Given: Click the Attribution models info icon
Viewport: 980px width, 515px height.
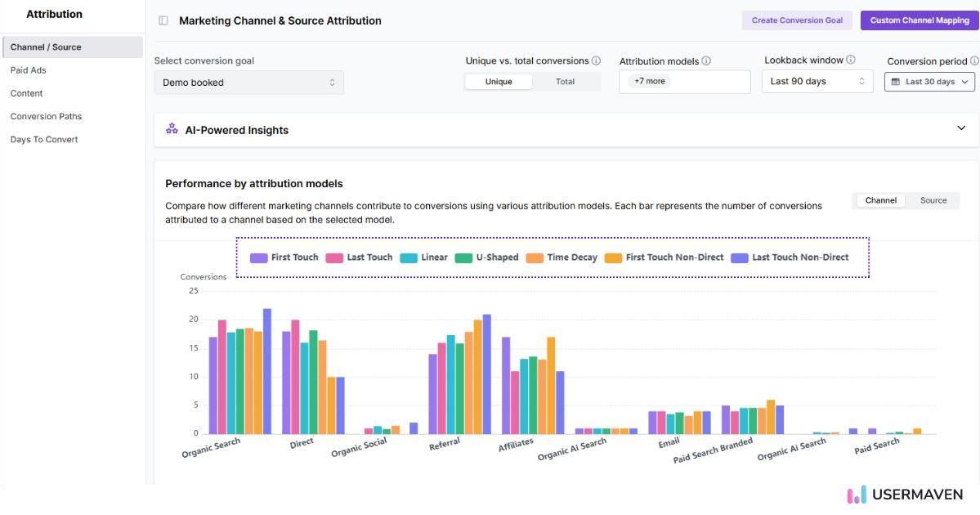Looking at the screenshot, I should (704, 60).
